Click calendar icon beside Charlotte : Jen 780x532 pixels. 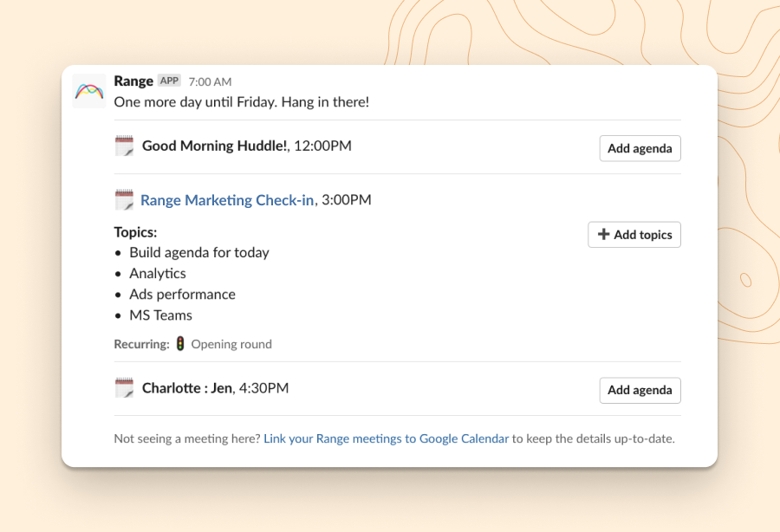coord(124,388)
